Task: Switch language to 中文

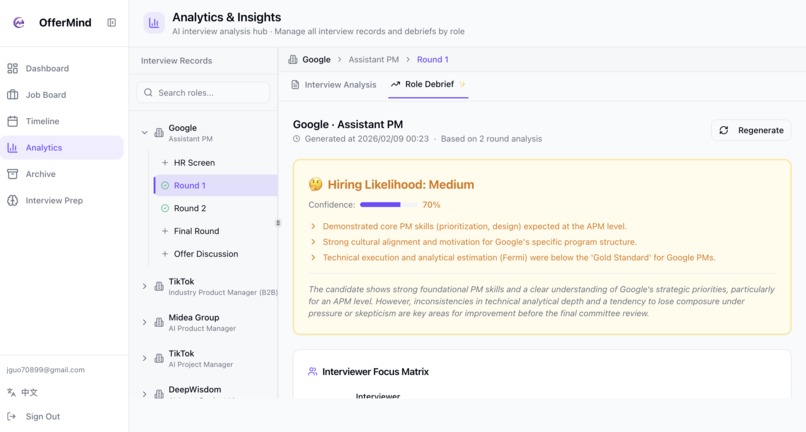Action: tap(23, 392)
